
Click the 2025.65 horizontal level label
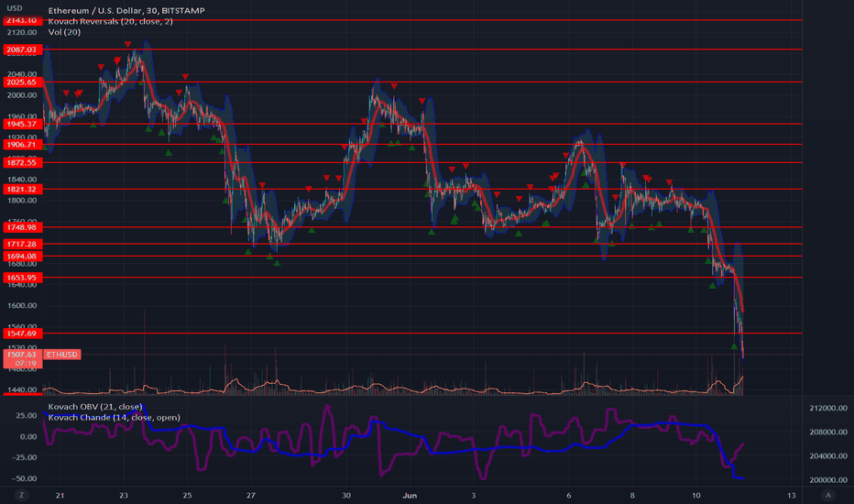coord(22,82)
